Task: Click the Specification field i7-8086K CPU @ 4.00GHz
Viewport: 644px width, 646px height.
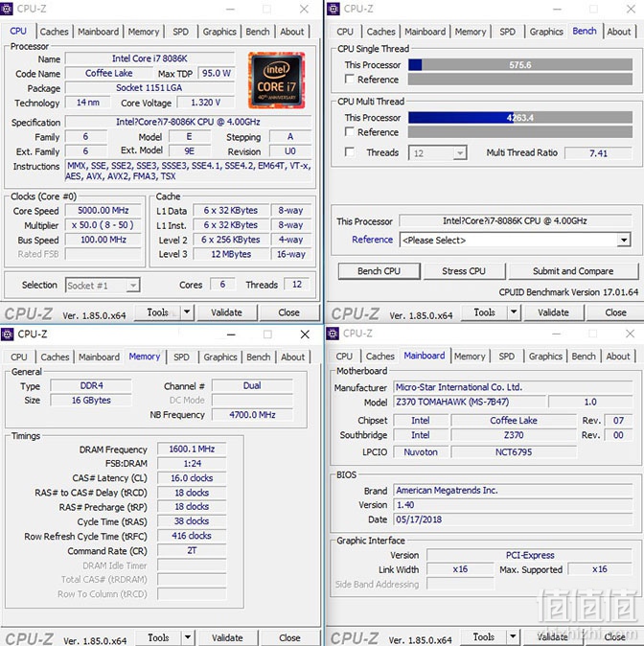Action: 189,122
